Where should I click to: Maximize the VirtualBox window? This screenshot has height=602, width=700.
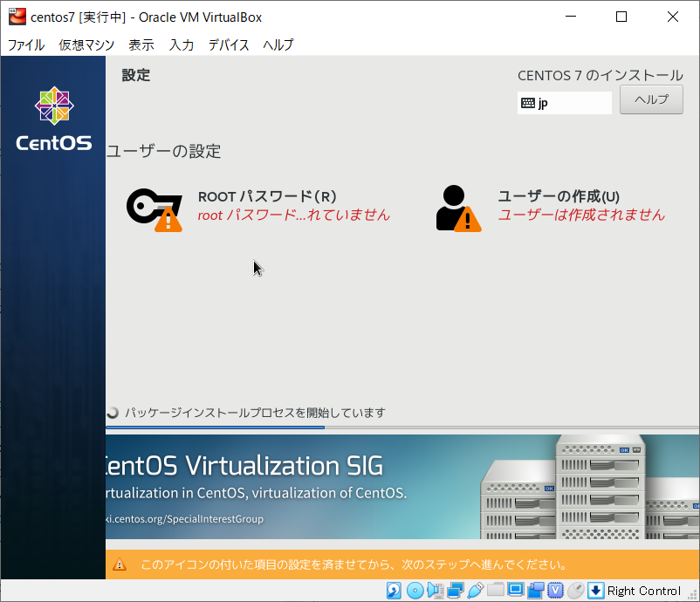(x=621, y=17)
